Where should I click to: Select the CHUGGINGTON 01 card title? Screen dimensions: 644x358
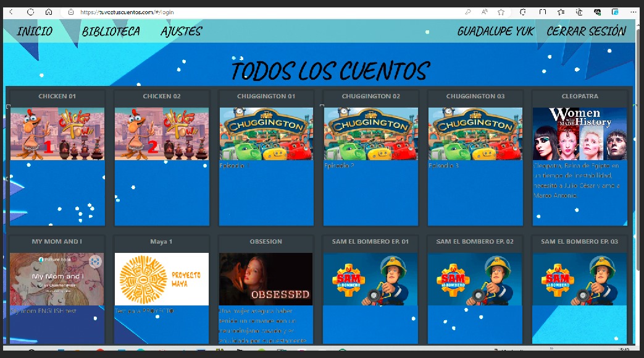tap(266, 96)
